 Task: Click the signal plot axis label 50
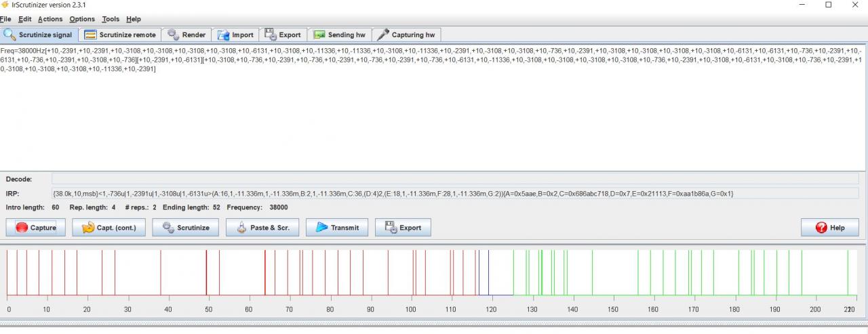(x=209, y=309)
